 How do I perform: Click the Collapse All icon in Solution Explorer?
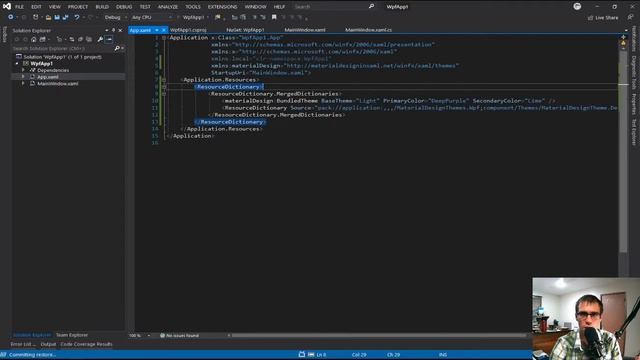tap(80, 39)
